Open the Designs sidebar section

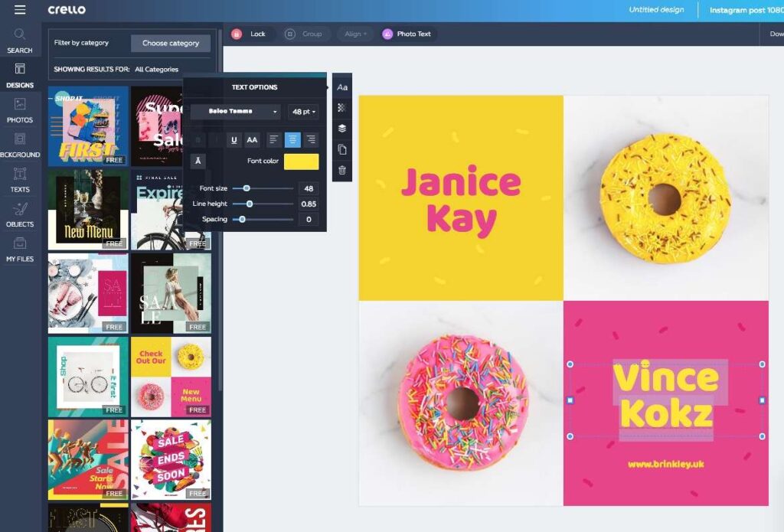[20, 76]
